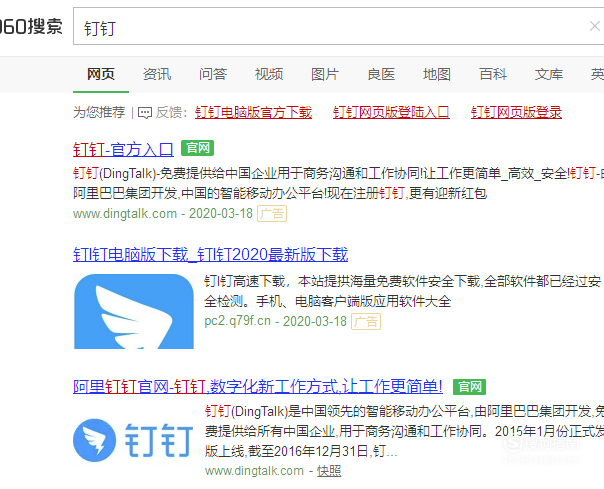Open 阿里钉钉官网 数字化新工作方式 result
The width and height of the screenshot is (604, 489).
tap(258, 386)
